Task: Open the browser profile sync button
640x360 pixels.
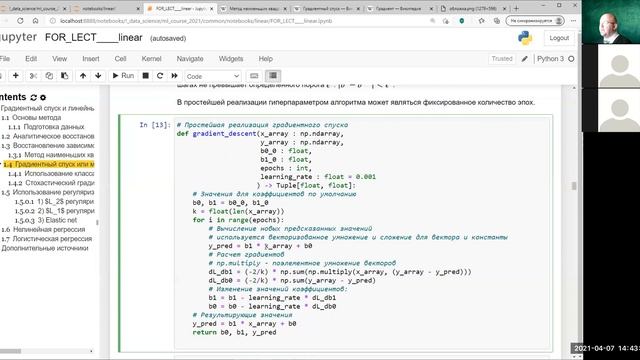Action: click(535, 20)
